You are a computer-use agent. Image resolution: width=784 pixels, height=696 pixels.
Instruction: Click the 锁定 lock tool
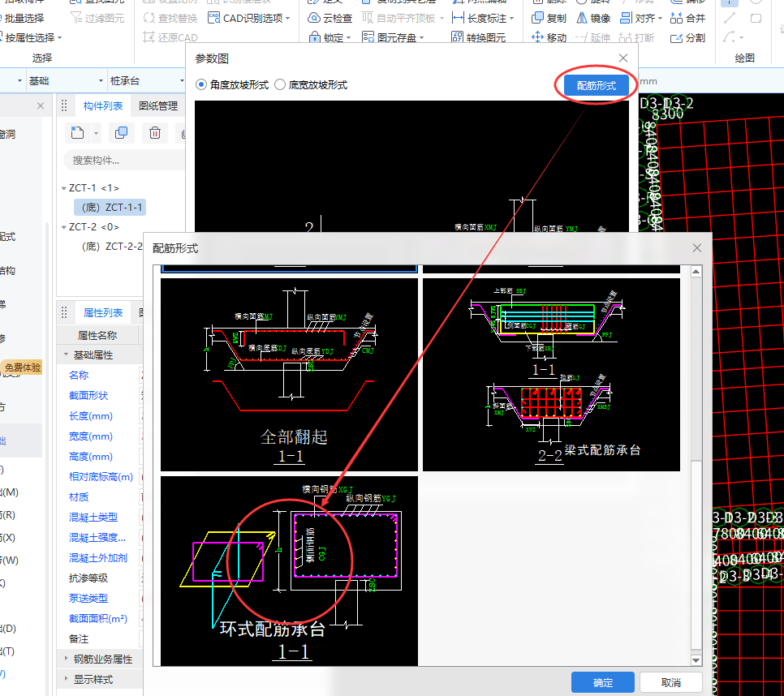point(326,37)
